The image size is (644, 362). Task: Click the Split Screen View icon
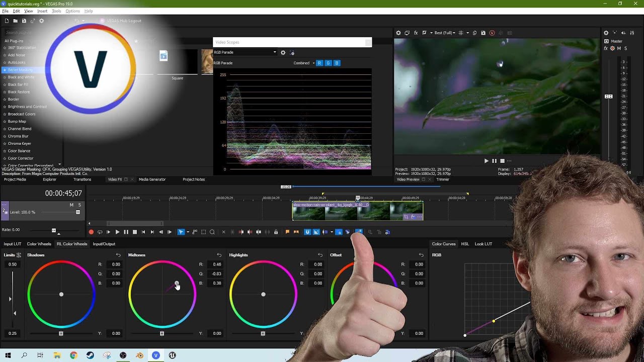(x=424, y=33)
